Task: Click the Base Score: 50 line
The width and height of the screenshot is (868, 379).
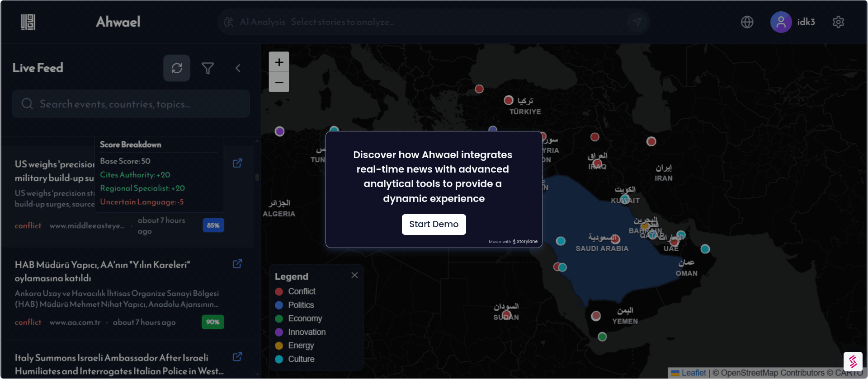Action: 125,161
